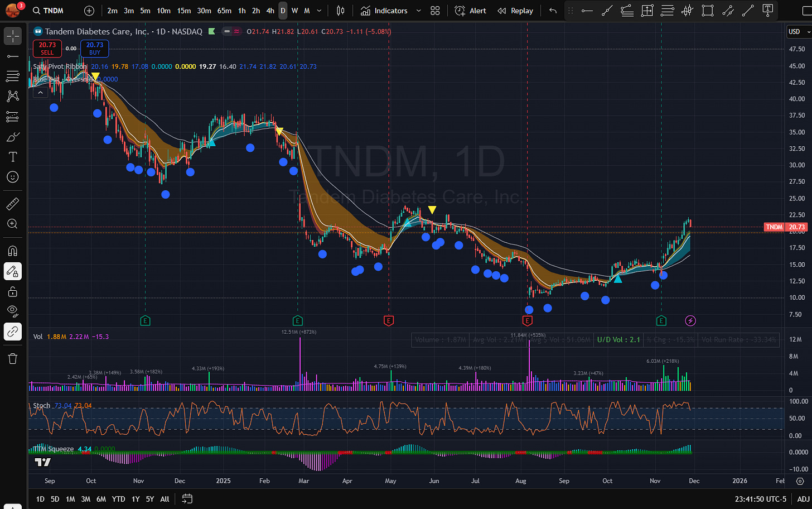
Task: Open chart settings gear on time axis
Action: [x=800, y=481]
